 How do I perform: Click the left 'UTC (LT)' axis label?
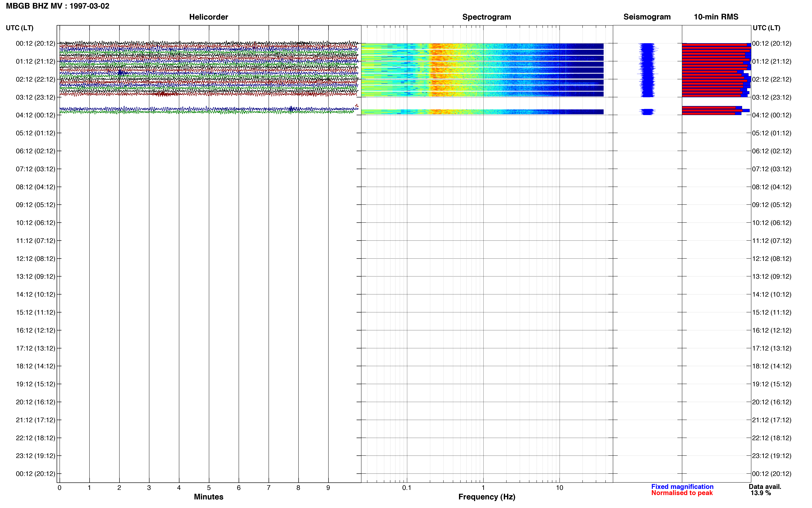(19, 28)
